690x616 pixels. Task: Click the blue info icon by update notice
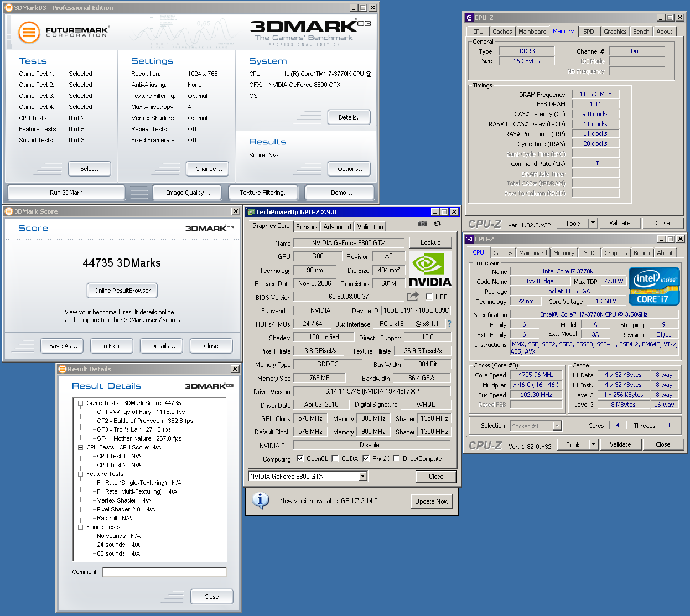(260, 500)
